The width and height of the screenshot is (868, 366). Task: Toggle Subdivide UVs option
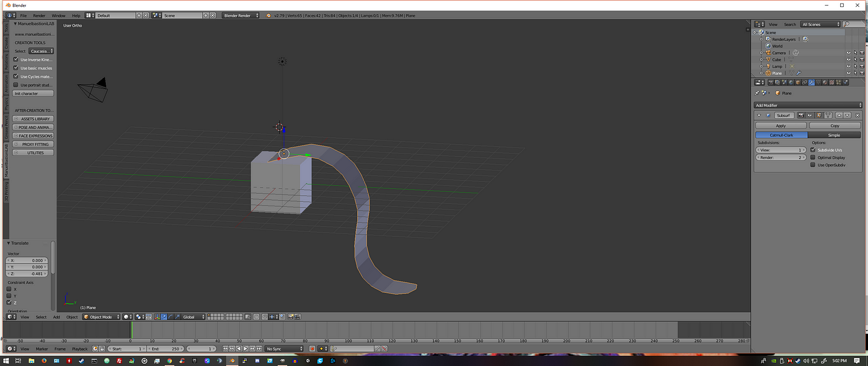coord(813,150)
